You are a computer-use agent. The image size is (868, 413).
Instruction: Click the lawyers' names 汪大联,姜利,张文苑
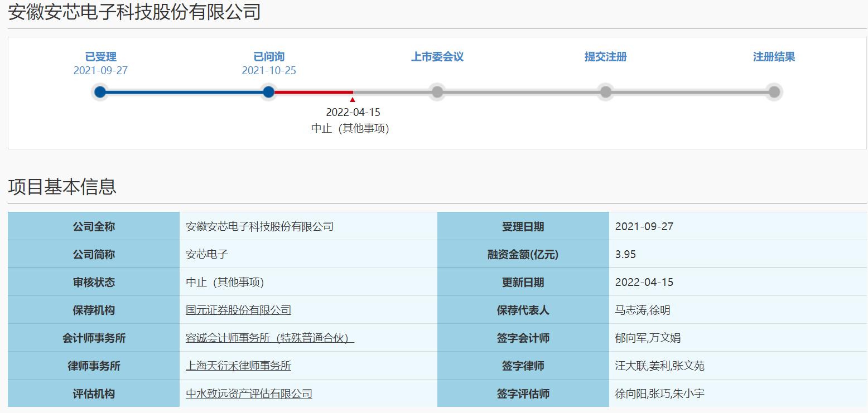[659, 366]
